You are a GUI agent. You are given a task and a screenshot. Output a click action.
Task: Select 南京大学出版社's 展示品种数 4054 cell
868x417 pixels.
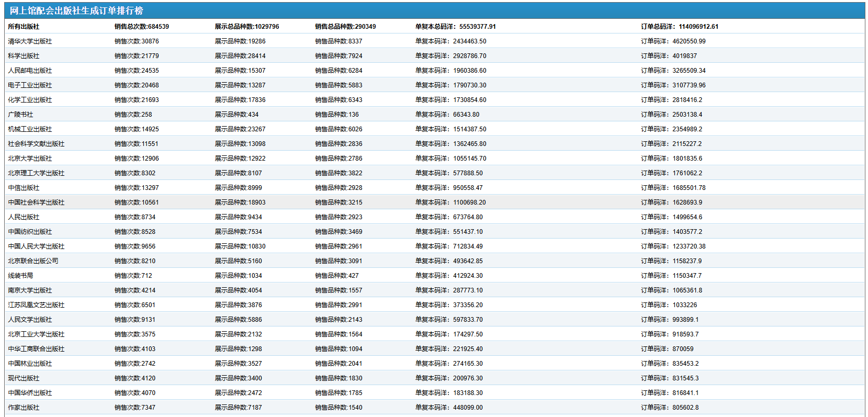click(x=238, y=290)
